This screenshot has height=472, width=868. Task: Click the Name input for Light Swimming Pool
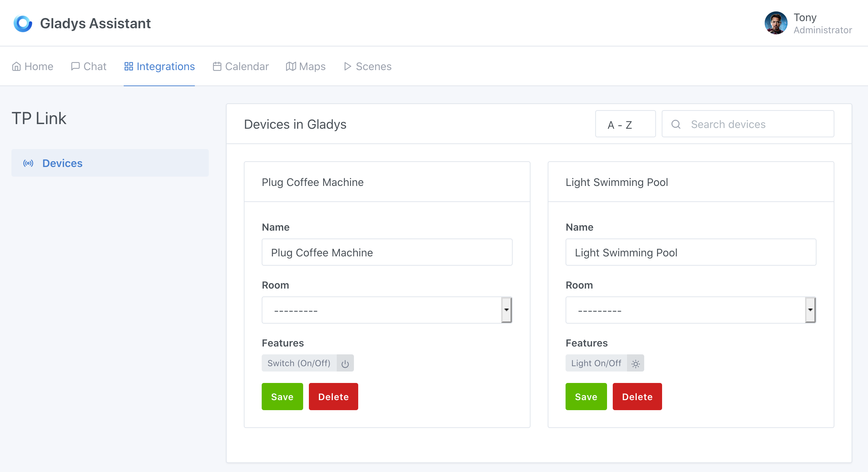tap(691, 252)
